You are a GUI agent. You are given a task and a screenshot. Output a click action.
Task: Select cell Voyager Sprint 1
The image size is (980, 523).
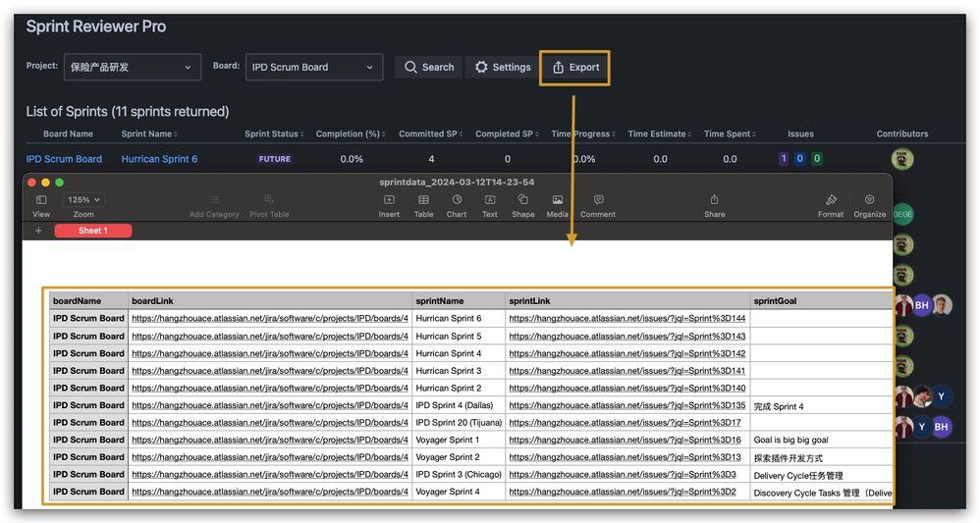pos(459,440)
